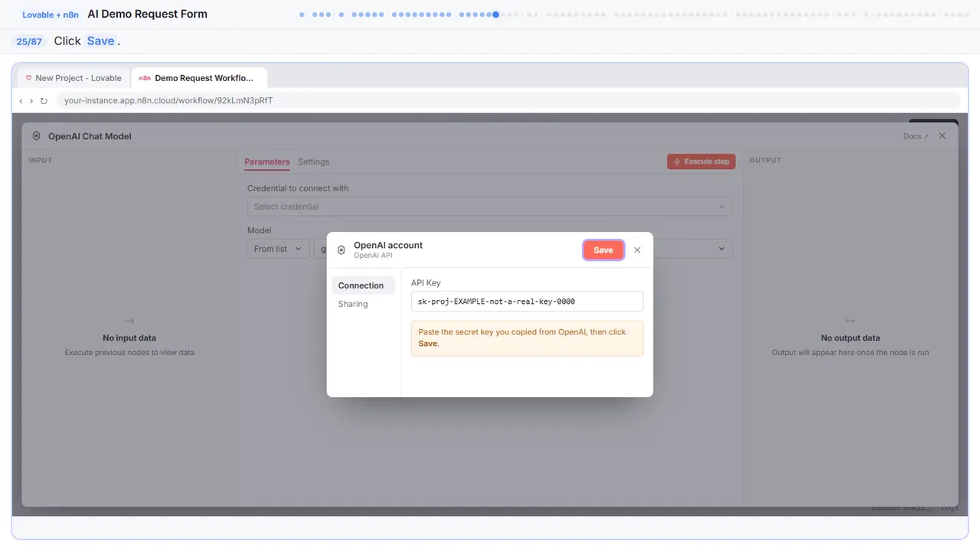Switch to the Parameters tab
Image resolution: width=980 pixels, height=551 pixels.
[267, 161]
